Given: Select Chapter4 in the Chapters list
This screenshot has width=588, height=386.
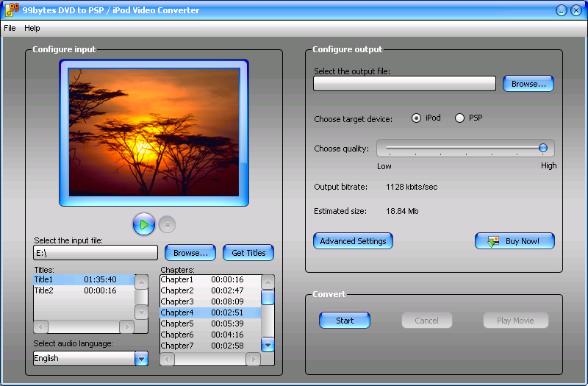Looking at the screenshot, I should [x=177, y=312].
